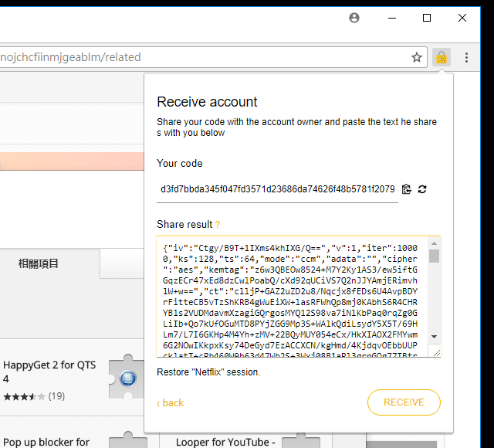Open the Chrome three-dot menu
494x448 pixels.
click(x=466, y=57)
